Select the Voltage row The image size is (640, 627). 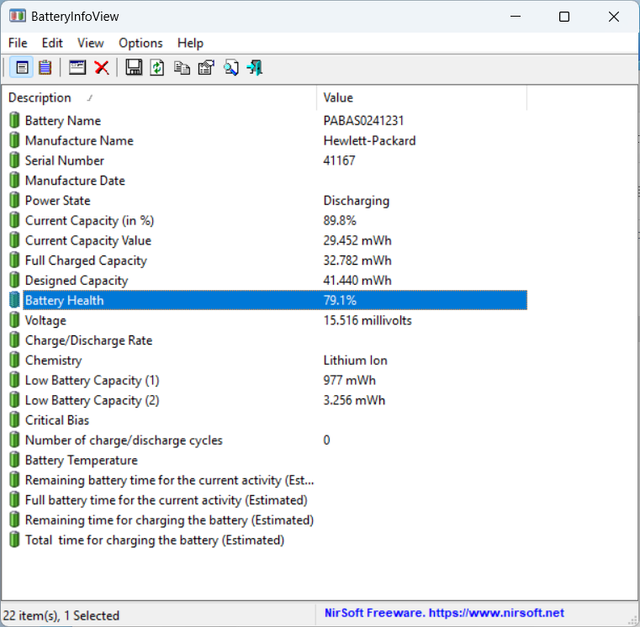coord(46,320)
